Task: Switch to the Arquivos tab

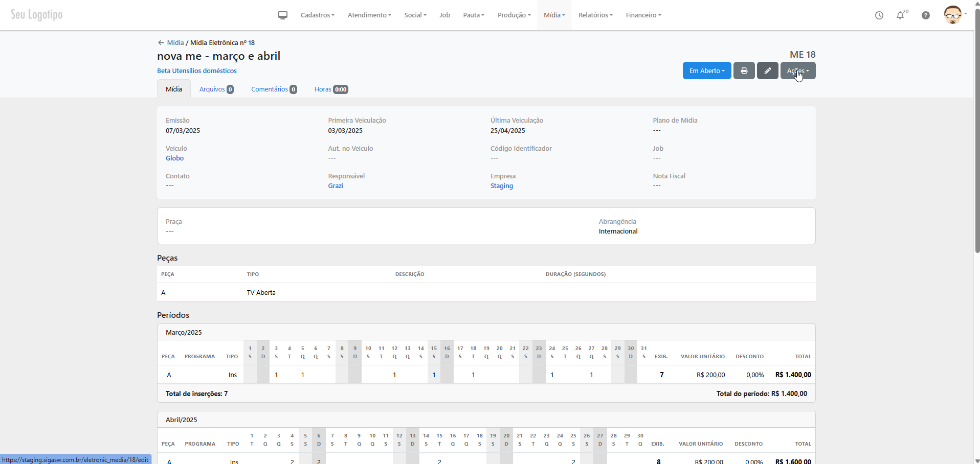Action: (x=216, y=89)
